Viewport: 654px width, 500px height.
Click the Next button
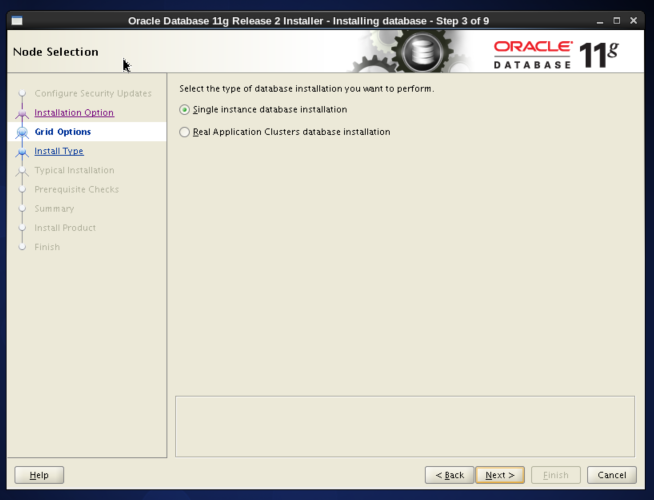(x=500, y=475)
